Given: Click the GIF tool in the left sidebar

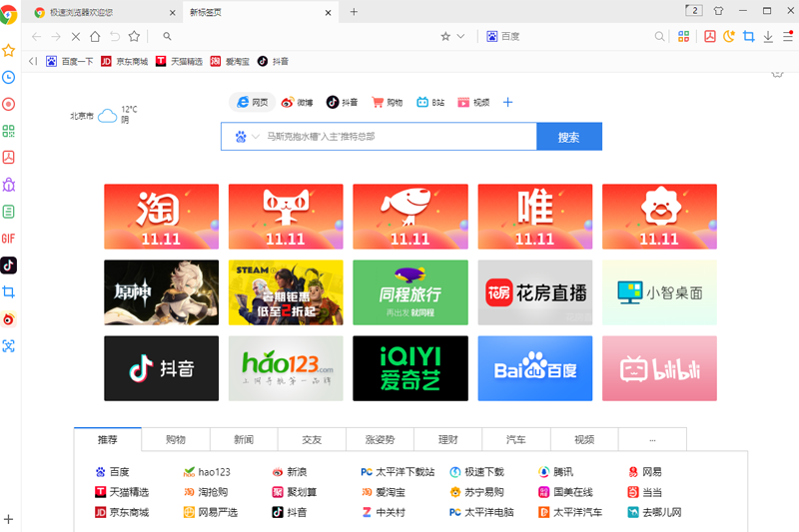Looking at the screenshot, I should (8, 238).
